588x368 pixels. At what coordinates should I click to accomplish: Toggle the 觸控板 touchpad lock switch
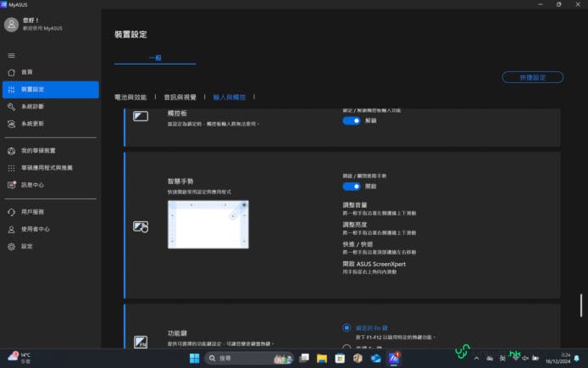[351, 121]
